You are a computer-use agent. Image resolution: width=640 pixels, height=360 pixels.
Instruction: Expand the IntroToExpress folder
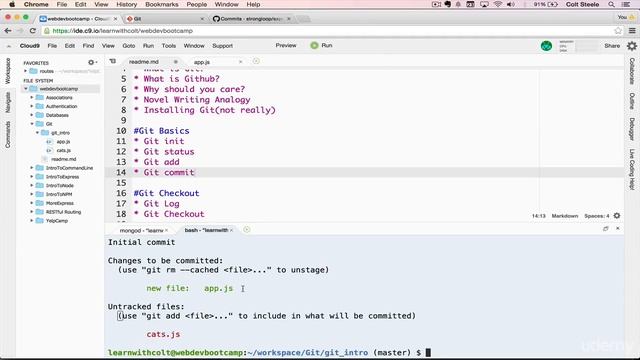[x=32, y=177]
